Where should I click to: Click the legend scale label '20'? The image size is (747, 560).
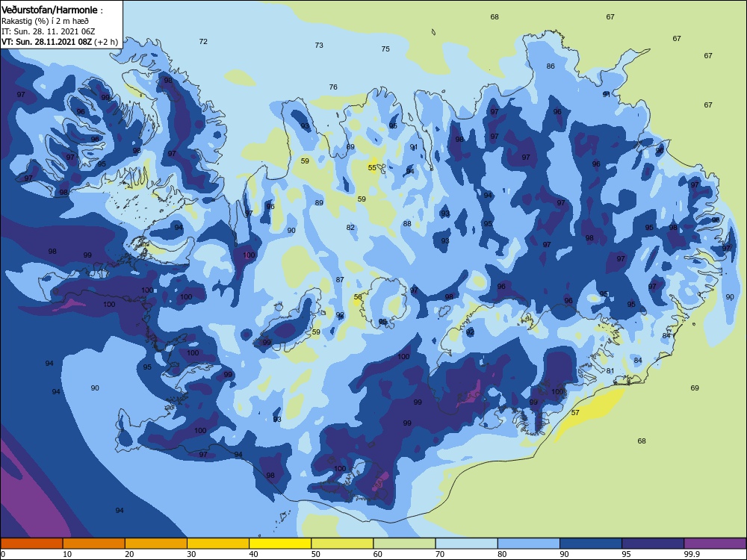(x=129, y=554)
